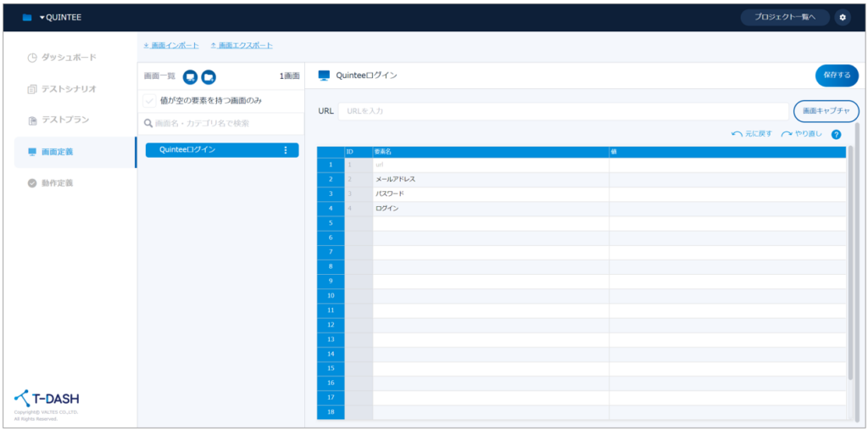Click the 画面インポート link
The image size is (868, 431).
[x=171, y=45]
